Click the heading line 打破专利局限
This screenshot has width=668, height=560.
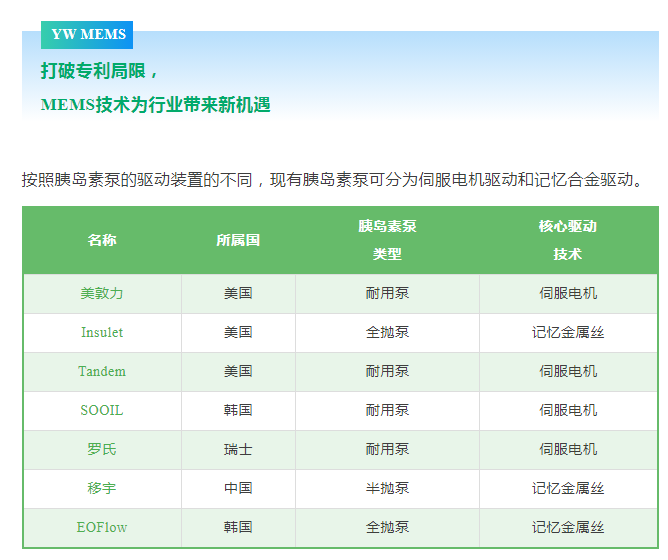coord(100,71)
